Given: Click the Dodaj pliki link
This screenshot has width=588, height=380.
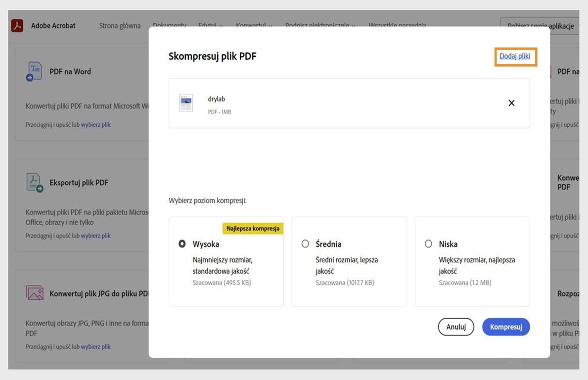Looking at the screenshot, I should (x=515, y=56).
